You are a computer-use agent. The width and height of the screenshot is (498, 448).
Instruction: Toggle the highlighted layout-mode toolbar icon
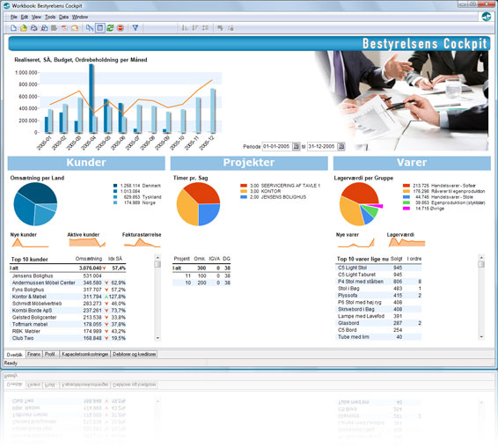click(x=100, y=28)
